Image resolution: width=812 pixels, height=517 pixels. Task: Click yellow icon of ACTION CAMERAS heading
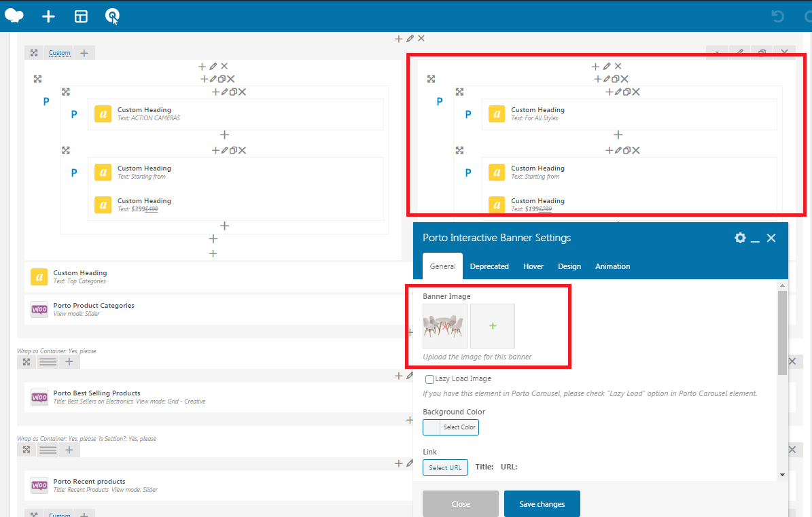pyautogui.click(x=103, y=114)
